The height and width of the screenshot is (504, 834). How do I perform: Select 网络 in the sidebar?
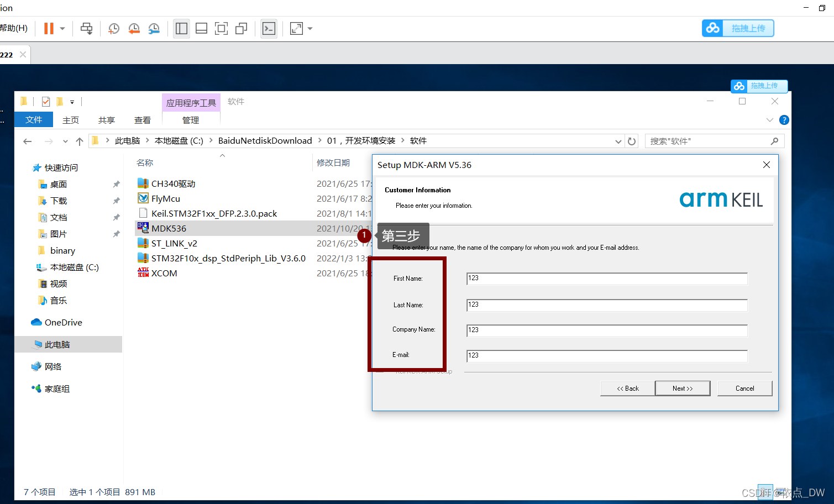click(x=53, y=366)
